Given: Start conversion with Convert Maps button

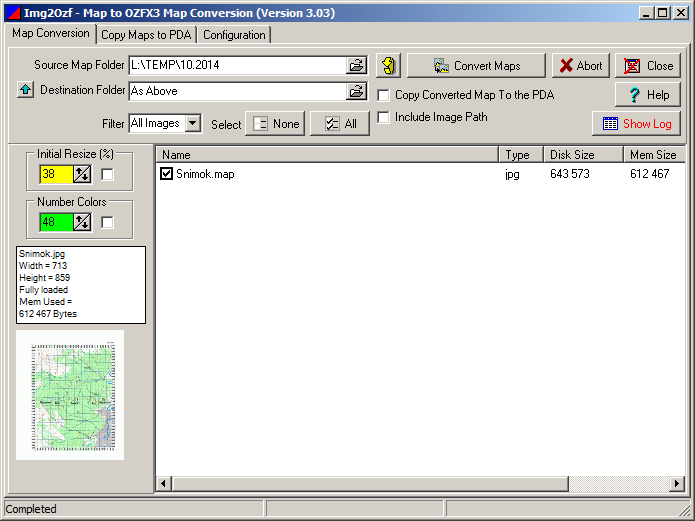Looking at the screenshot, I should click(476, 66).
